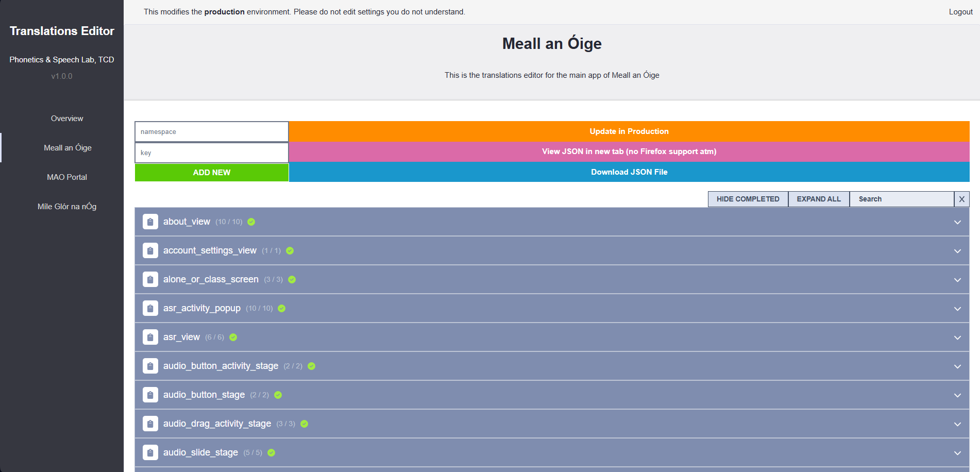The width and height of the screenshot is (980, 472).
Task: Click the clipboard icon beside about_view
Action: point(150,222)
